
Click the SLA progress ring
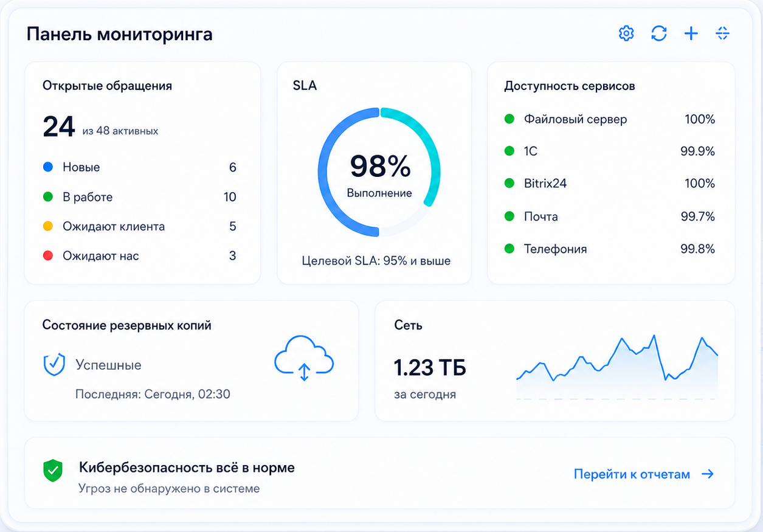378,172
